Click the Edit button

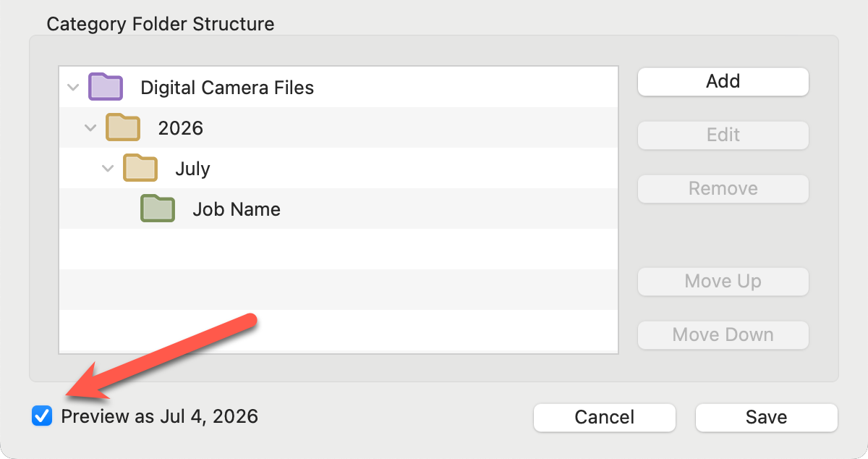point(723,135)
